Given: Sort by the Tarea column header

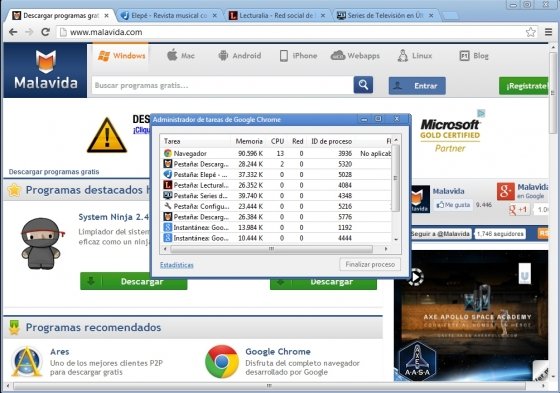Looking at the screenshot, I should click(196, 141).
